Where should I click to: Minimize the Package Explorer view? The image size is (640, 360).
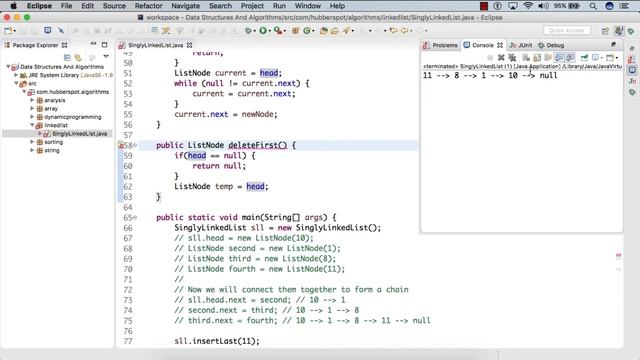coord(93,44)
